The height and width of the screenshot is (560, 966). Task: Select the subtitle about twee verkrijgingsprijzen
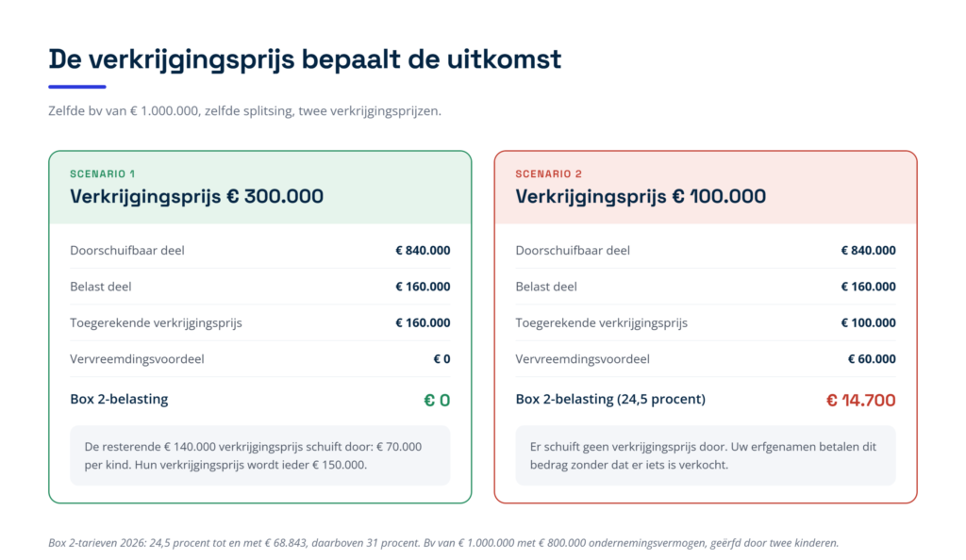[244, 111]
